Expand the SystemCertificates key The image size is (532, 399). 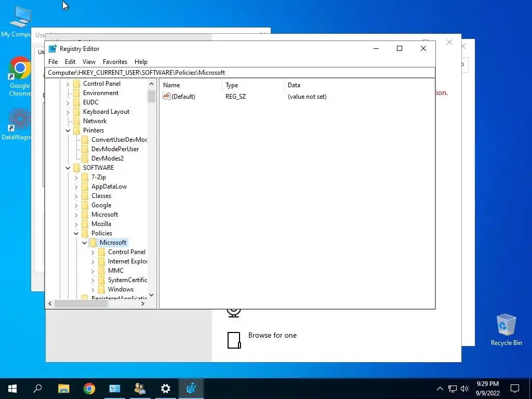tap(92, 280)
